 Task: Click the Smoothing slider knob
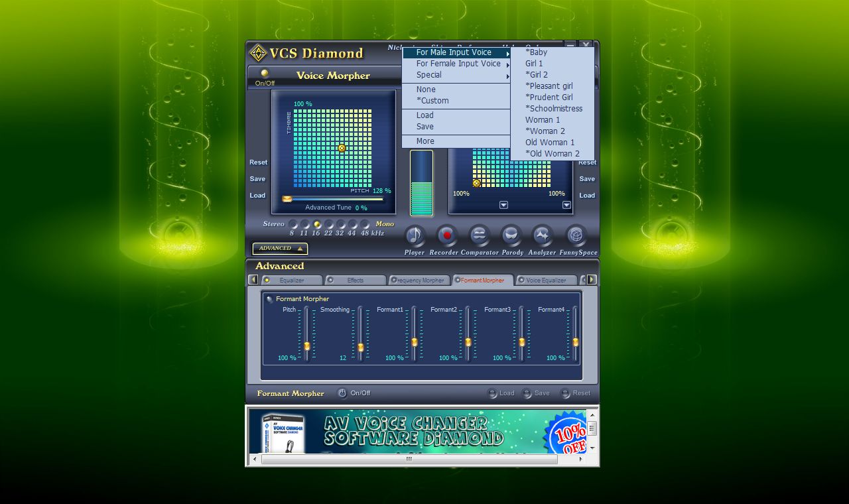coord(361,347)
